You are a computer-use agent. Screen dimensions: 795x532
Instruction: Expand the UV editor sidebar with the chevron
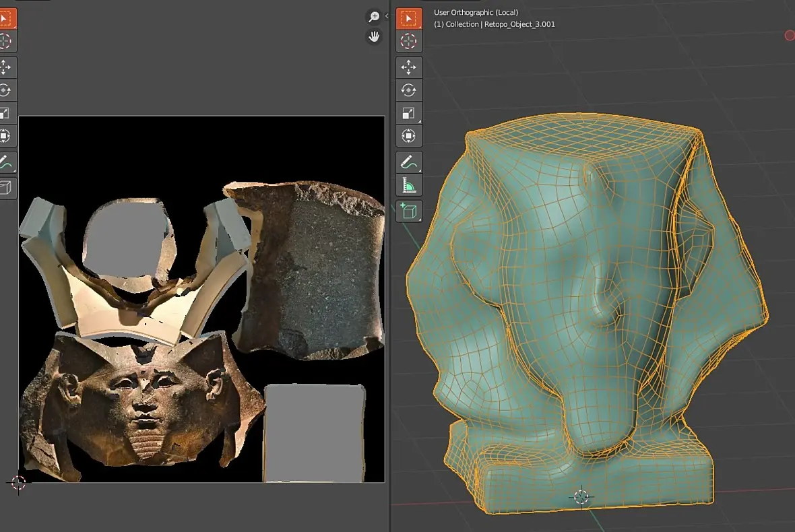[x=387, y=15]
